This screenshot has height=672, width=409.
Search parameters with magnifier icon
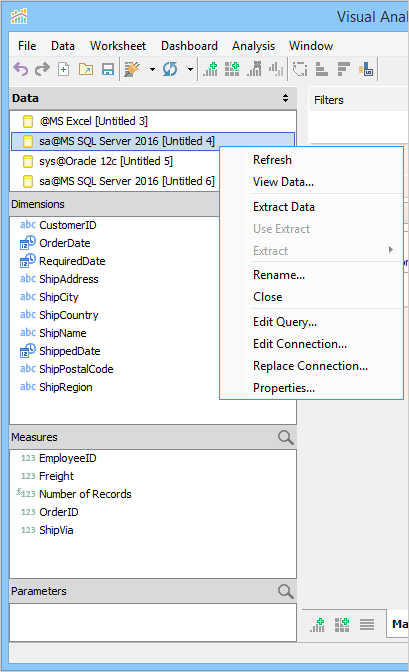point(286,591)
